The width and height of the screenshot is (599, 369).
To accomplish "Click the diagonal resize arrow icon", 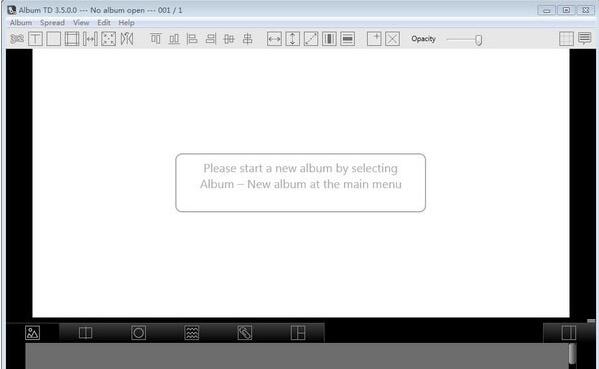I will (311, 39).
